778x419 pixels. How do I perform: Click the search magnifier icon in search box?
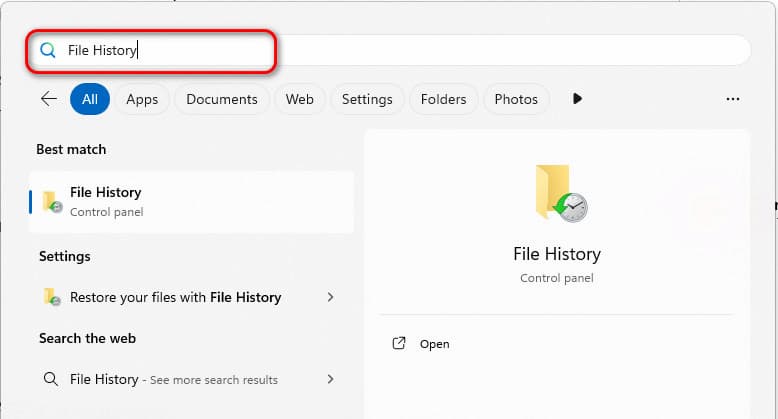pyautogui.click(x=47, y=50)
